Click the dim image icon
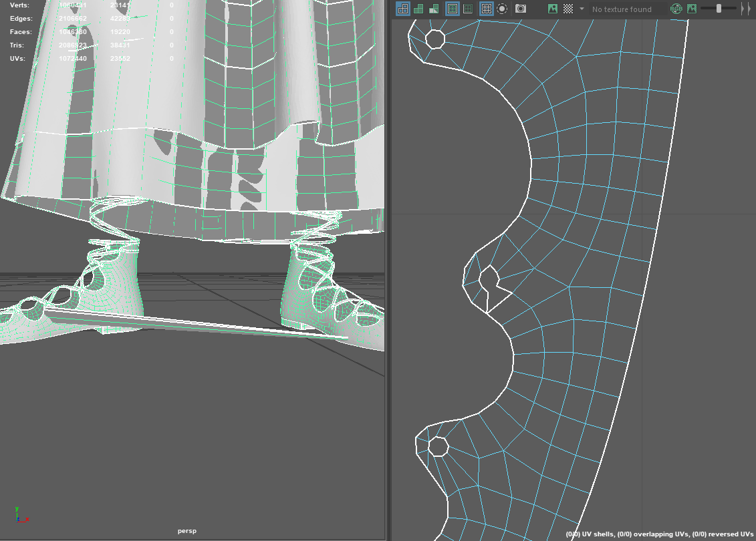Screen dimensions: 756x541 click(692, 9)
